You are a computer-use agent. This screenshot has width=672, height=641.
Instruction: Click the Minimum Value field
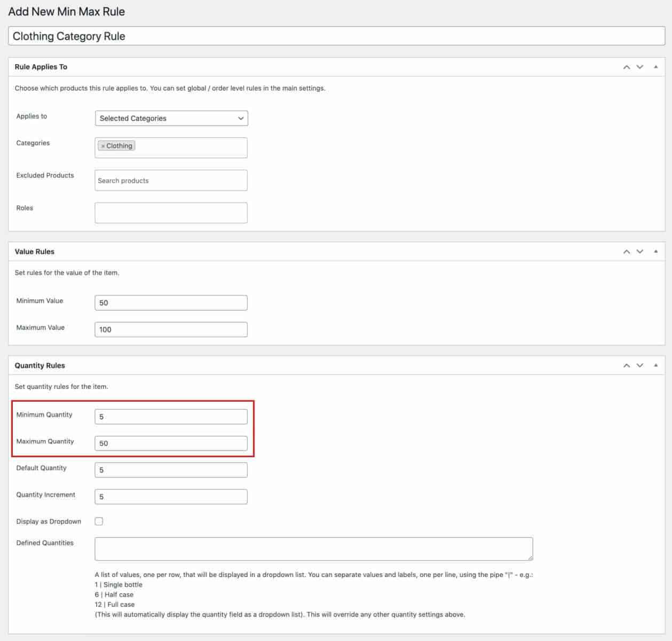click(171, 303)
